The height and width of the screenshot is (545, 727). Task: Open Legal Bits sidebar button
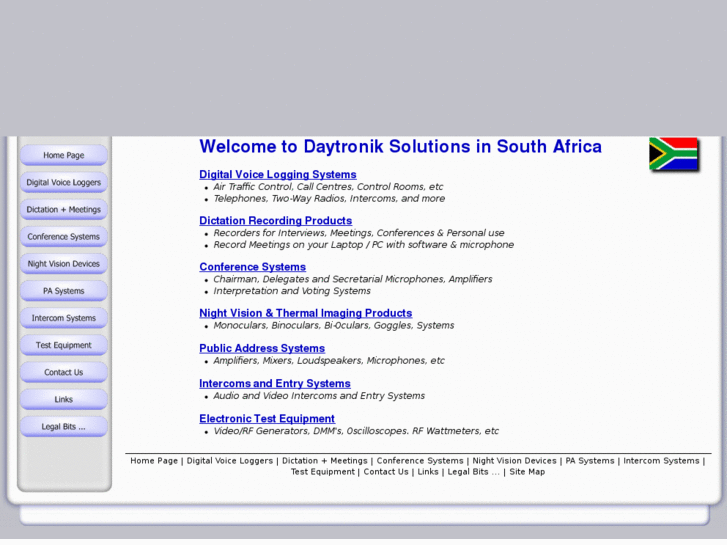click(x=64, y=427)
